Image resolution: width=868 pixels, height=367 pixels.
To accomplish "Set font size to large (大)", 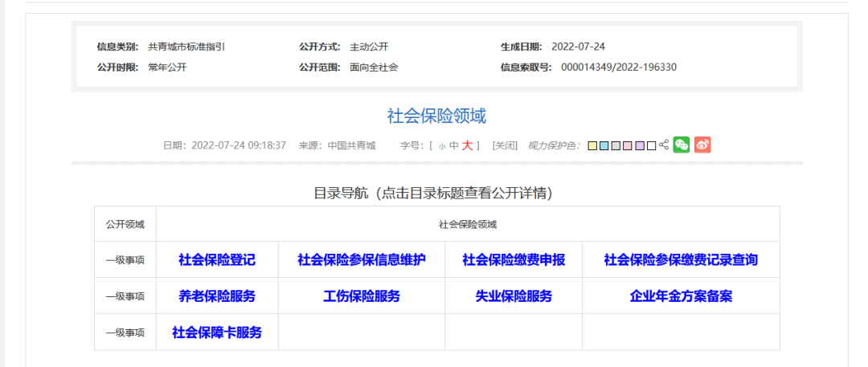I will click(x=467, y=145).
